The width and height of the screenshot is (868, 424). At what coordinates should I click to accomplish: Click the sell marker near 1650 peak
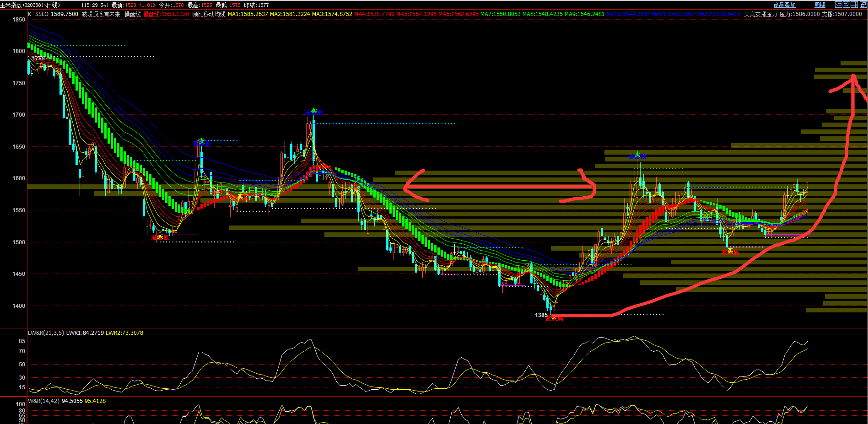(202, 143)
